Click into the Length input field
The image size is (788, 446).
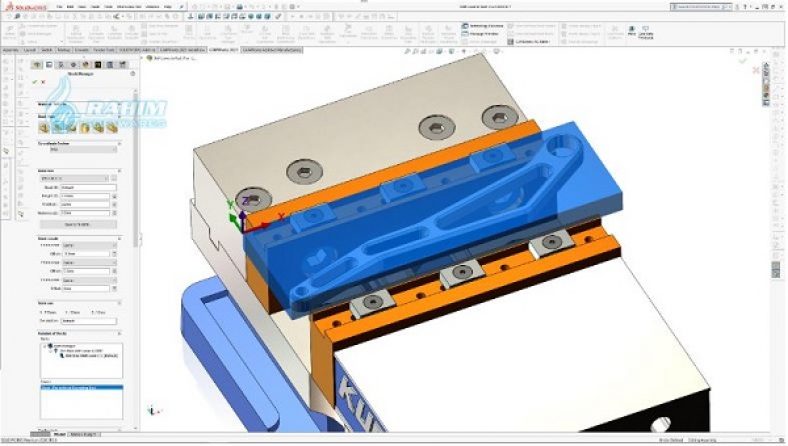point(85,196)
